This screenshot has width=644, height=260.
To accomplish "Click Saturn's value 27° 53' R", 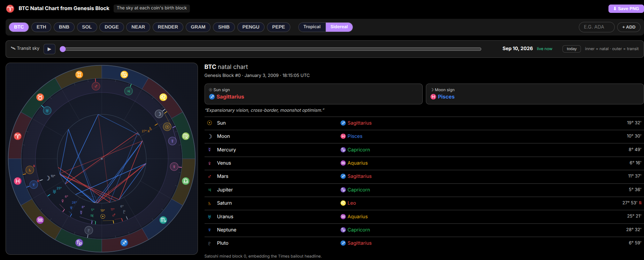I will [x=632, y=203].
